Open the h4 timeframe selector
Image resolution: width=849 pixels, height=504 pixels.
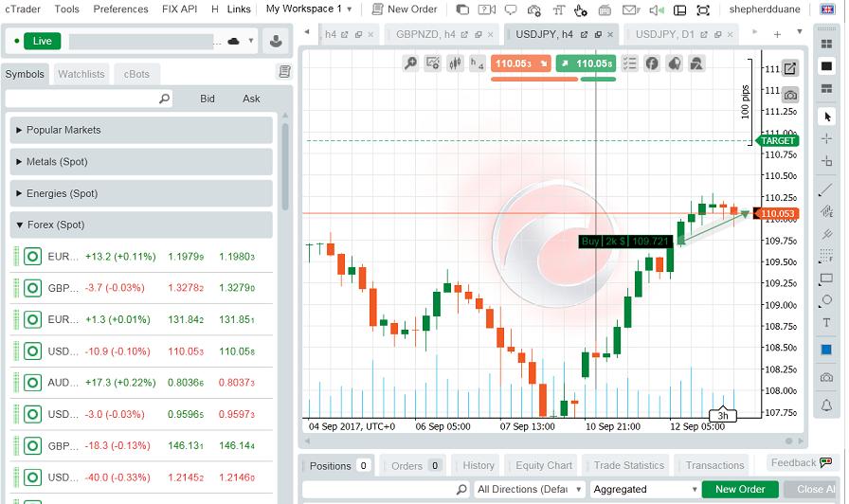pos(477,63)
